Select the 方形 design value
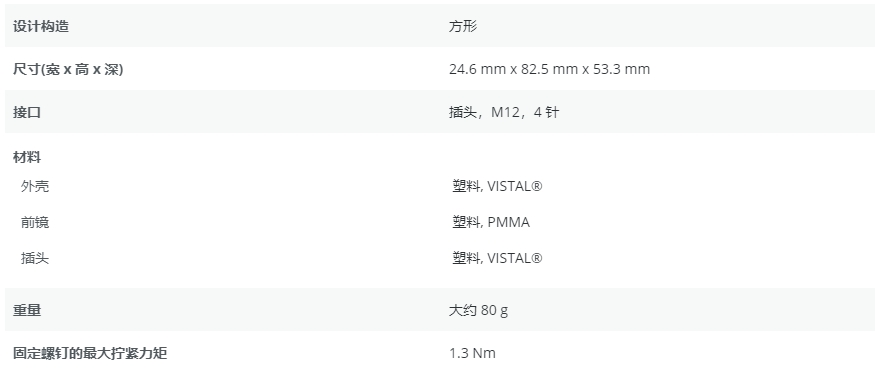 (463, 26)
